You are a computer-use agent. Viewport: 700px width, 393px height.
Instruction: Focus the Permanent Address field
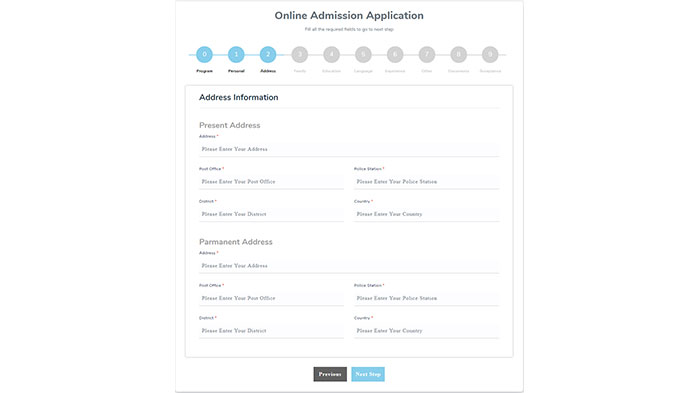pyautogui.click(x=349, y=266)
